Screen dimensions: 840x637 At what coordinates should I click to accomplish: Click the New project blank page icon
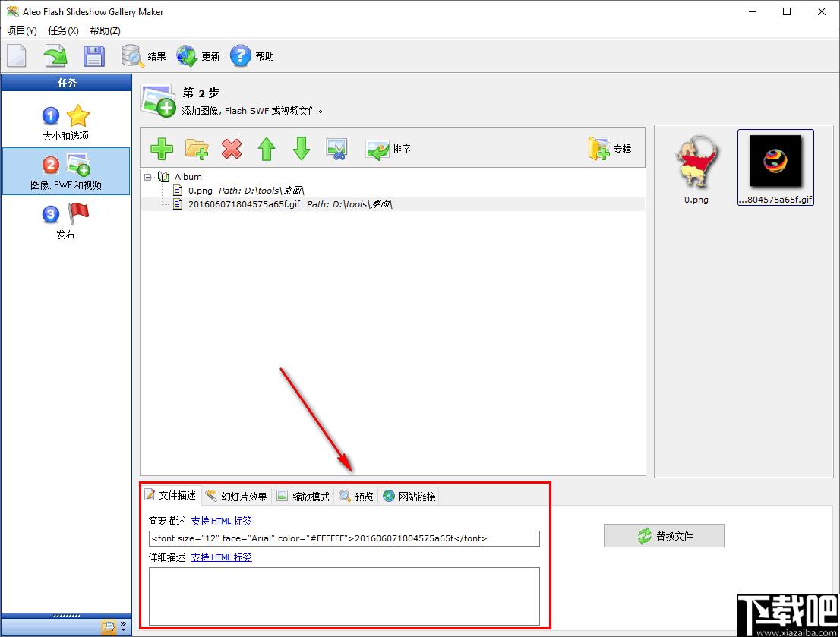17,55
